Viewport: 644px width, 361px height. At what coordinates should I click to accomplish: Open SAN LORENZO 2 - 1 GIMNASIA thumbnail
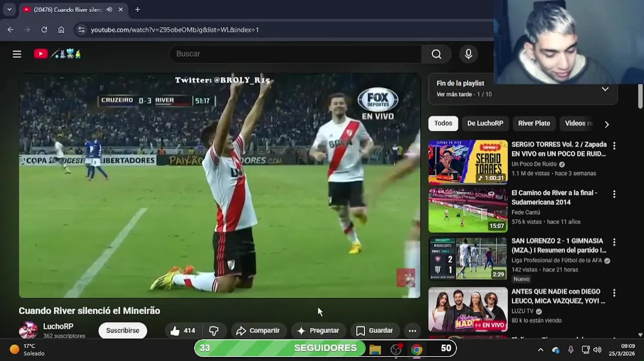(468, 258)
